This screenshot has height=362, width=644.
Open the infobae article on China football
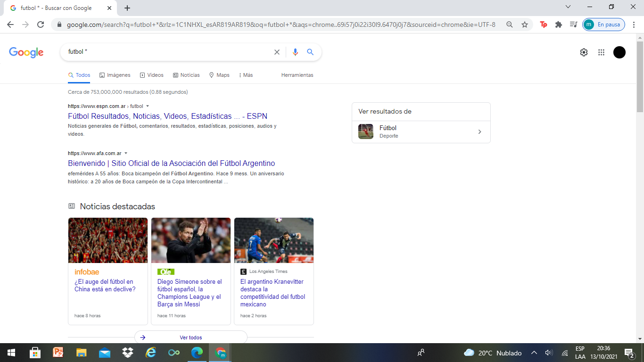coord(105,285)
